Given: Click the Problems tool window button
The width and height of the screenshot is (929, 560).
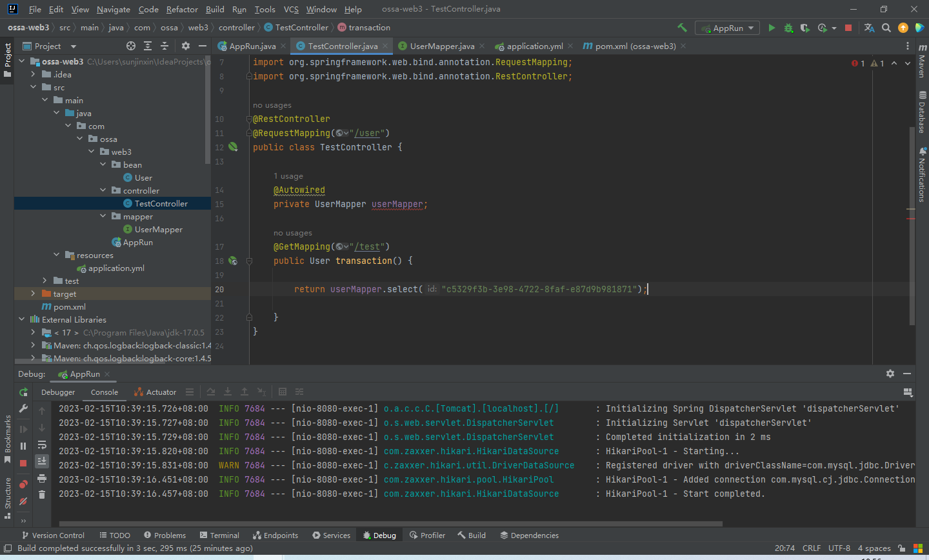Looking at the screenshot, I should [x=165, y=535].
